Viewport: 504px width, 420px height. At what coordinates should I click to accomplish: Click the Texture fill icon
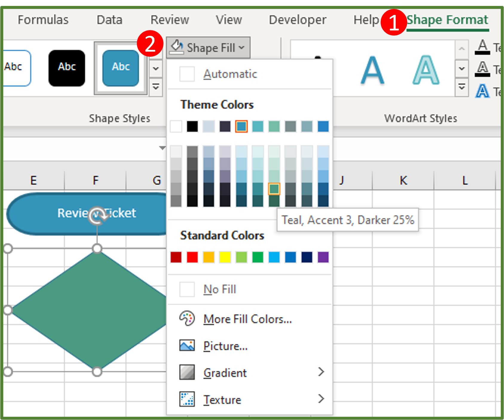187,399
